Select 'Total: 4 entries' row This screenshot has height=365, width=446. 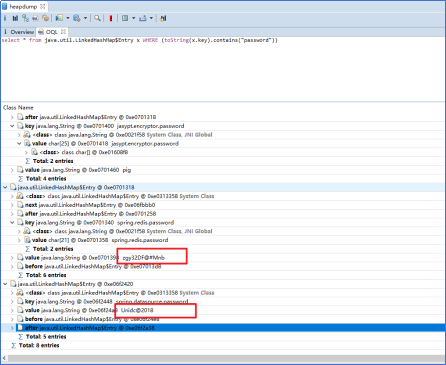point(223,179)
